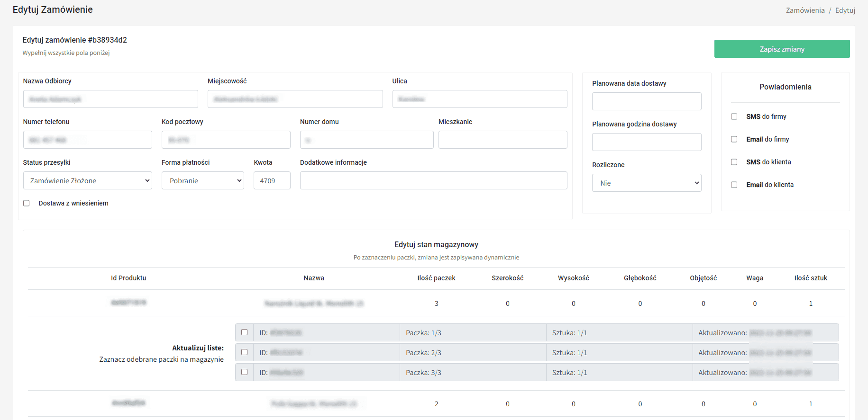Open the Rozliczone dropdown
This screenshot has height=420, width=868.
tap(646, 183)
